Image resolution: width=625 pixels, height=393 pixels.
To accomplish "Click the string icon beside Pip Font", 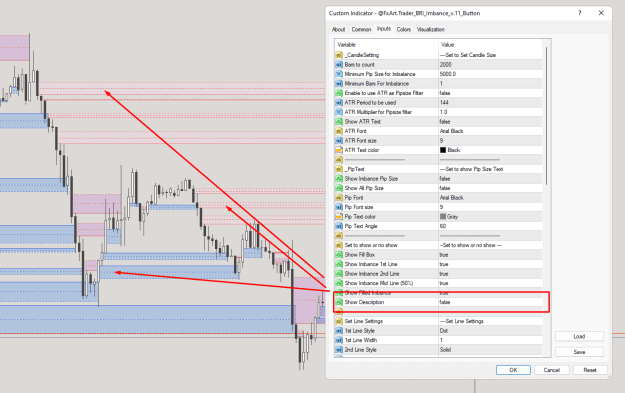I will [339, 198].
